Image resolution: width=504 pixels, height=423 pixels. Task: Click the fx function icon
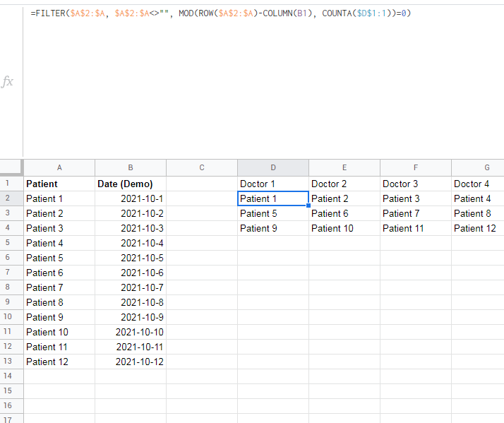click(7, 81)
